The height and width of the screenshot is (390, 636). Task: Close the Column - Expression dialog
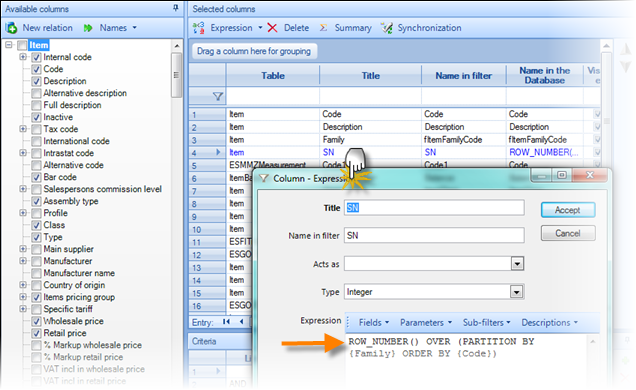pos(590,175)
